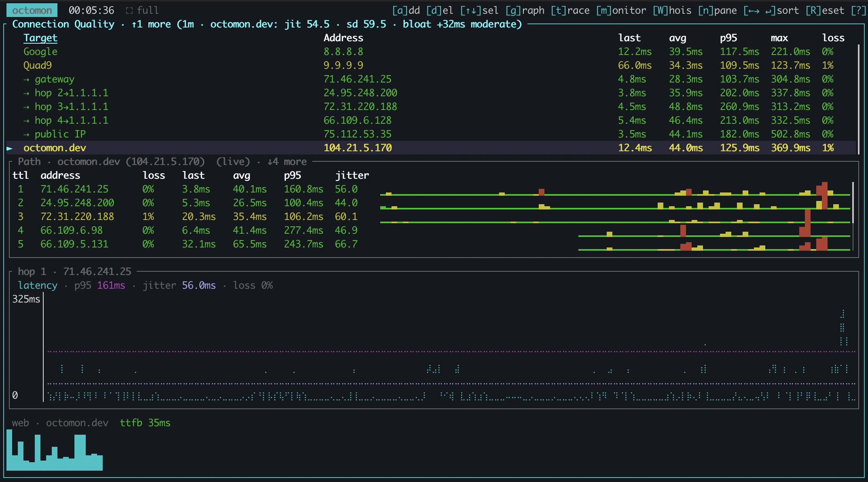This screenshot has width=868, height=482.
Task: Click the selection pointer beside octomon.dev
Action: (x=10, y=148)
